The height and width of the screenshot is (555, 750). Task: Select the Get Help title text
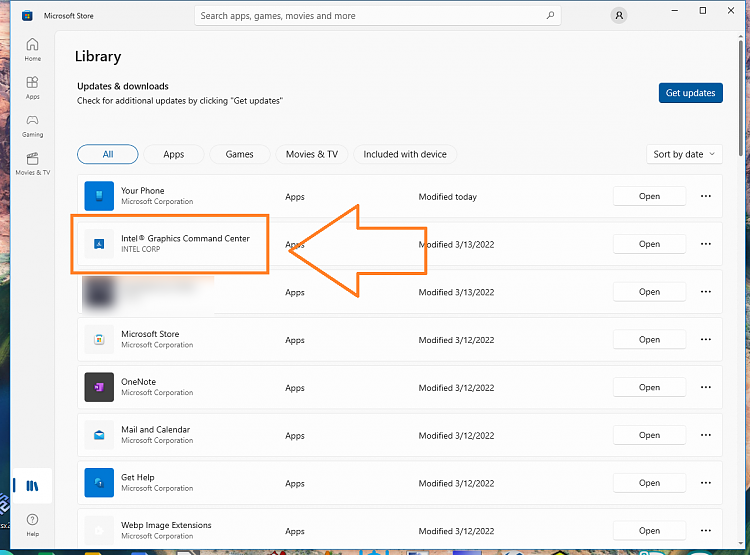(x=138, y=477)
